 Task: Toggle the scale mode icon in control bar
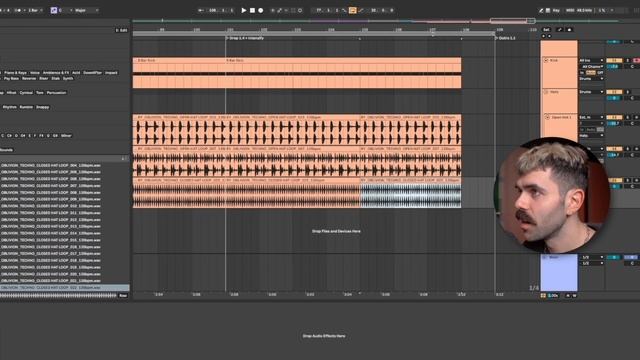pyautogui.click(x=53, y=10)
